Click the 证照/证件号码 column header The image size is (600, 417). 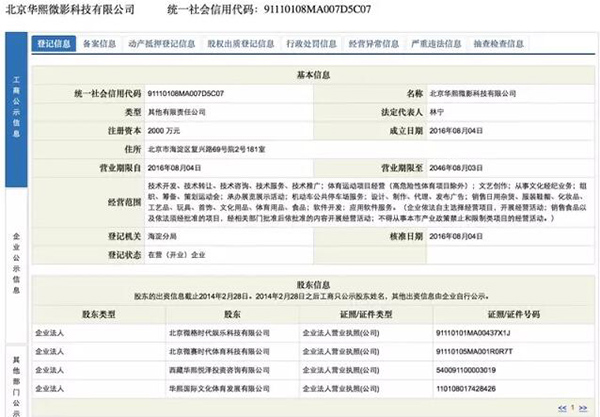[514, 314]
